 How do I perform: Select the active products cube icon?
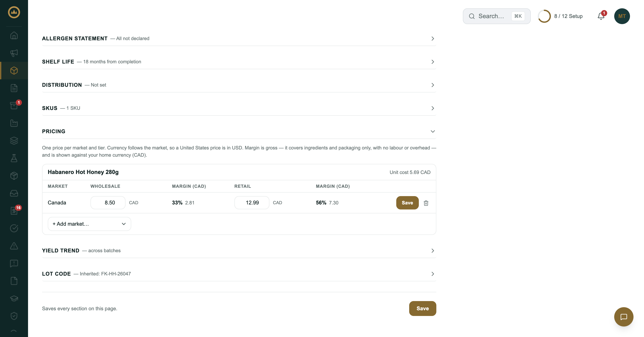(14, 71)
